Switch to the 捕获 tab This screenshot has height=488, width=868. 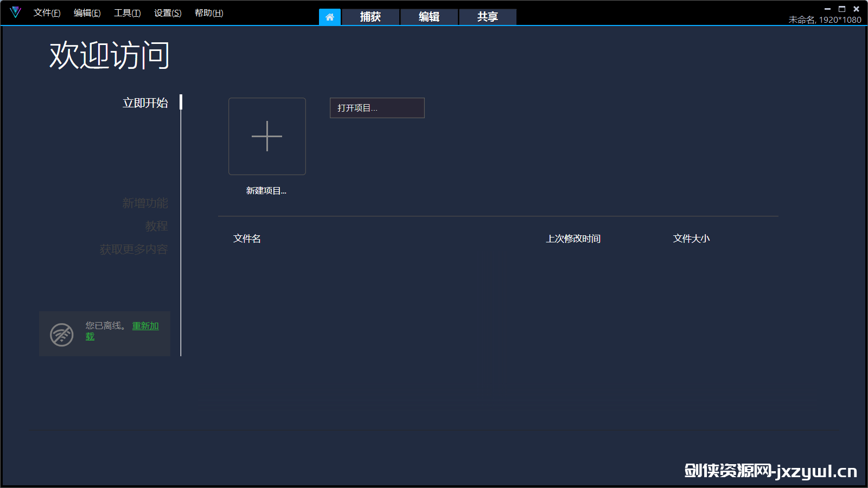(371, 17)
